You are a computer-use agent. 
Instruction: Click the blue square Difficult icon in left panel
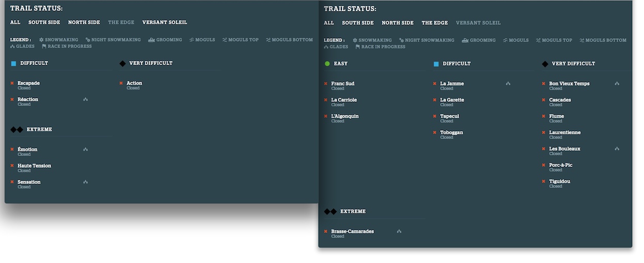coord(13,64)
